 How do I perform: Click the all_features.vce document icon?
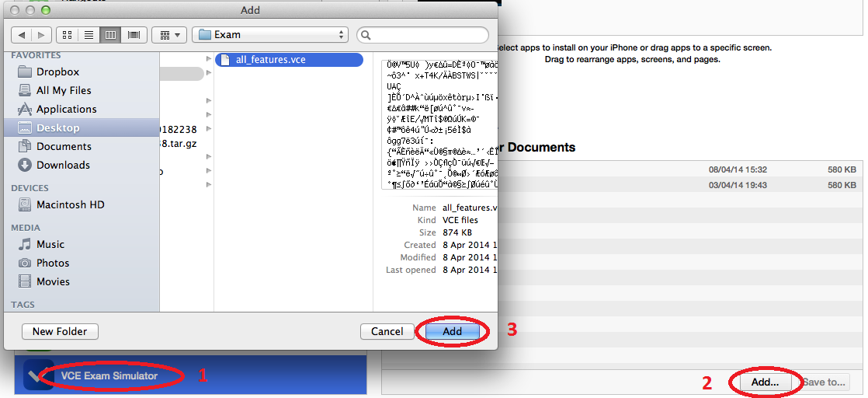(x=224, y=60)
